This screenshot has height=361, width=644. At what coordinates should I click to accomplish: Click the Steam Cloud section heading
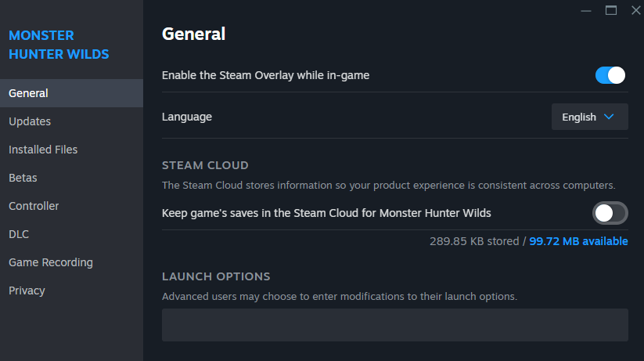tap(205, 165)
